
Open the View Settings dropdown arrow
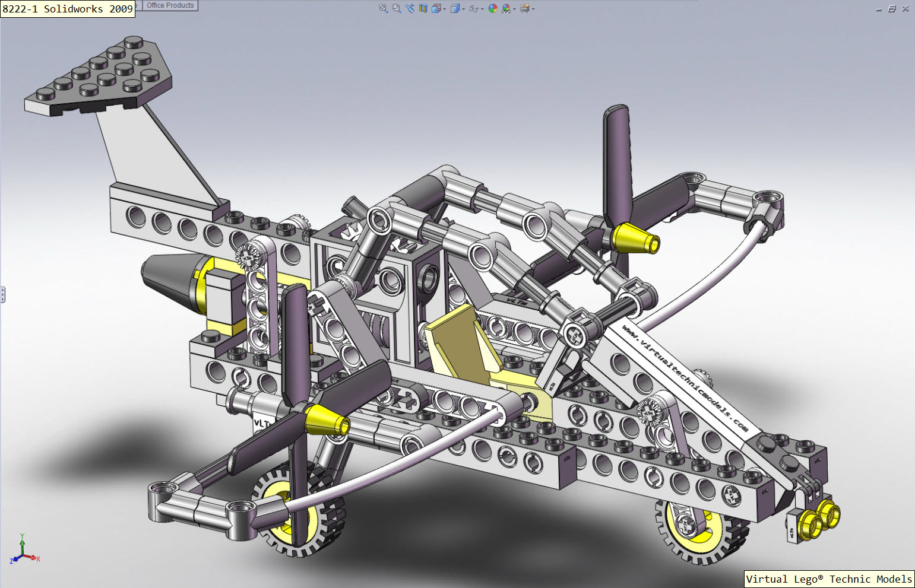[533, 9]
